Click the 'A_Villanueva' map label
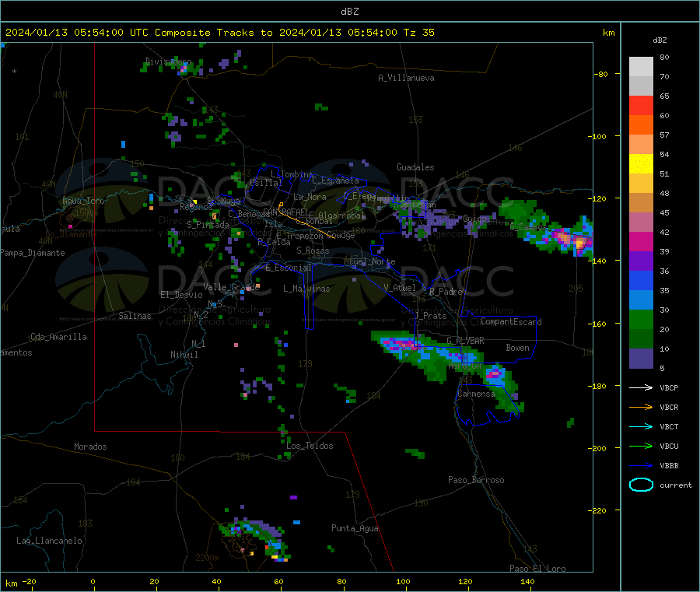The image size is (700, 592). (x=406, y=78)
